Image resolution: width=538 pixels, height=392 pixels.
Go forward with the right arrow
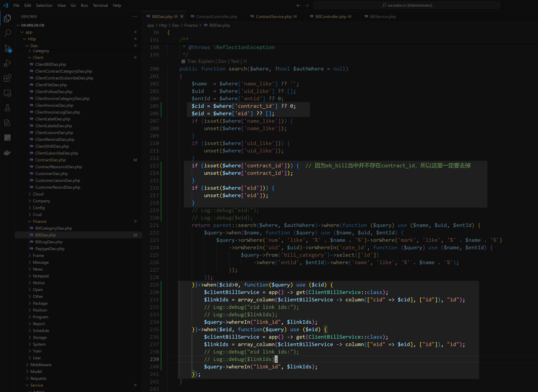coord(307,5)
